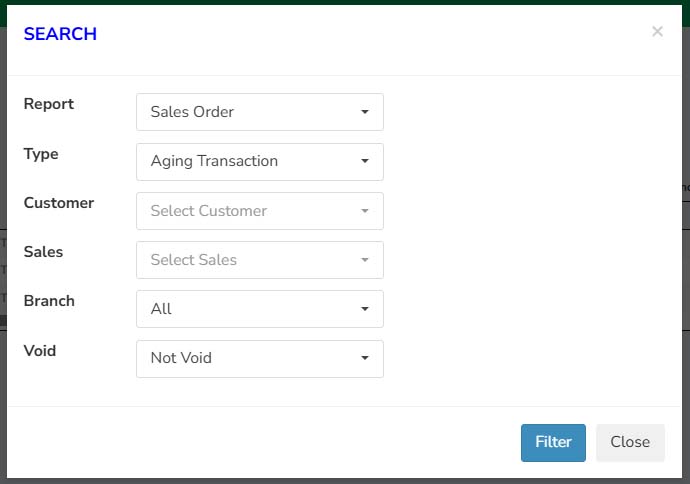Open the Select Customer dropdown
Image resolution: width=690 pixels, height=484 pixels.
point(260,211)
